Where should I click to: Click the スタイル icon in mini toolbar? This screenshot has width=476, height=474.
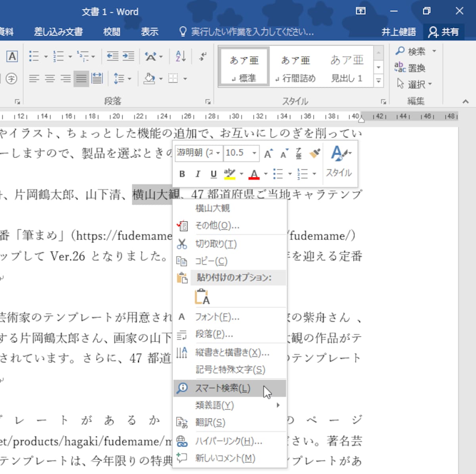(339, 162)
